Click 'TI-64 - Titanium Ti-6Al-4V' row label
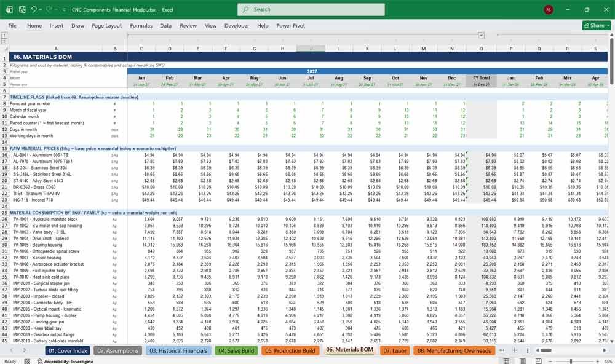Viewport: 615px width, 364px height. [x=36, y=193]
